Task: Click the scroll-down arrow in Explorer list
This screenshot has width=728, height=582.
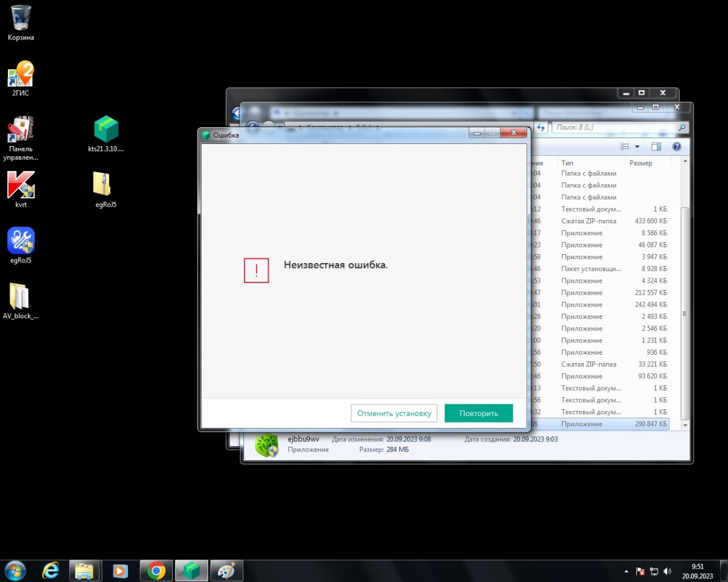Action: (685, 426)
